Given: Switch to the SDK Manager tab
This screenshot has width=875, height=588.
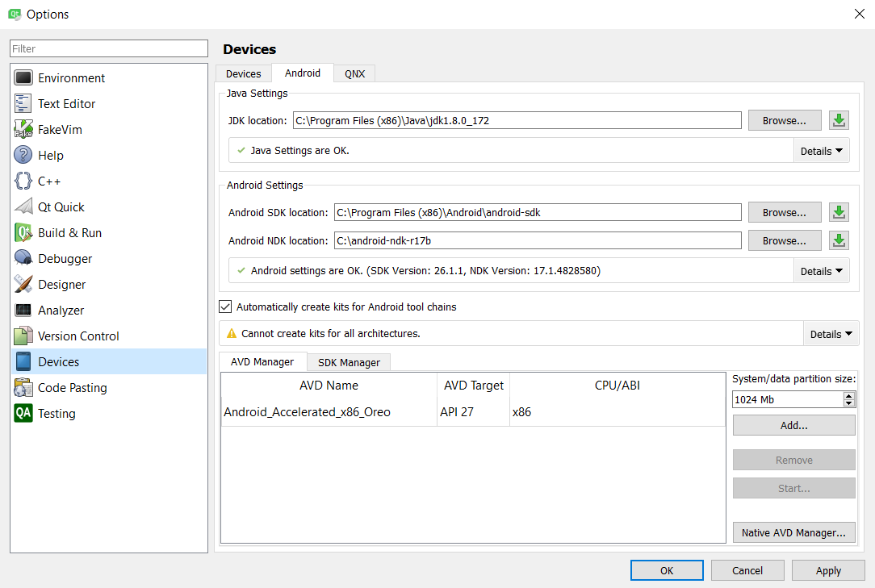Looking at the screenshot, I should [349, 363].
